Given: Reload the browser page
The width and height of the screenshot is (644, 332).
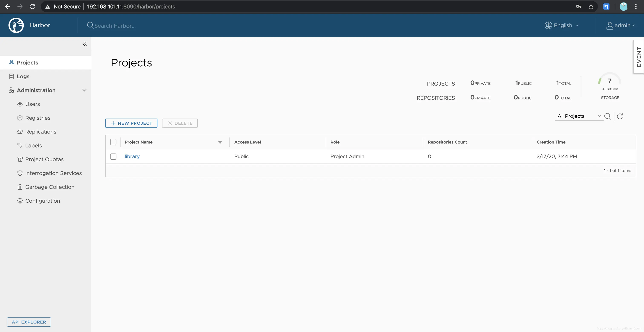Looking at the screenshot, I should tap(32, 7).
